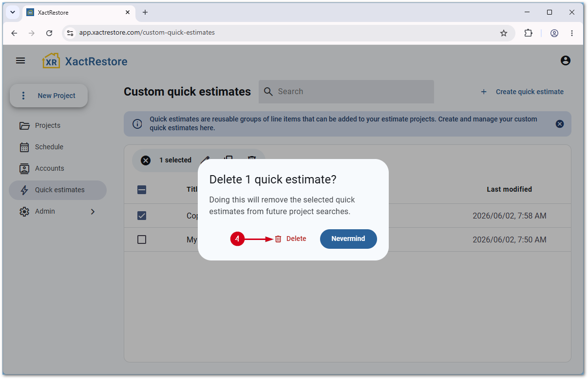This screenshot has width=588, height=379.
Task: Open the Schedule section in sidebar
Action: click(x=57, y=147)
